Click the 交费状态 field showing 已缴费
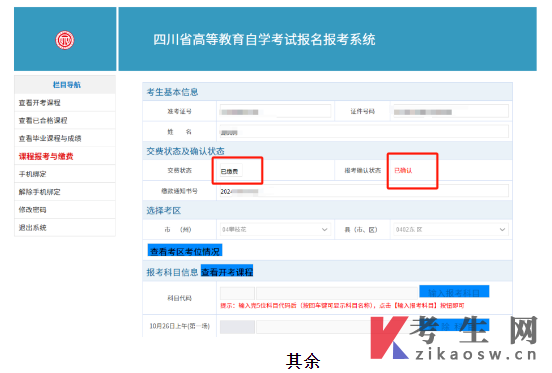Screen dimensions: 552x373 (x=231, y=171)
